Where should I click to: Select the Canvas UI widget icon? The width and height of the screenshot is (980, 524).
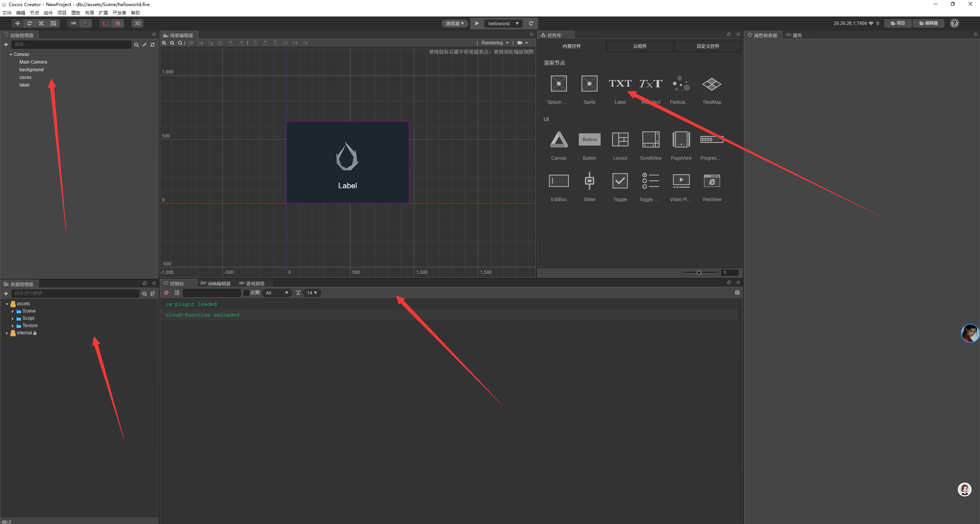point(559,140)
